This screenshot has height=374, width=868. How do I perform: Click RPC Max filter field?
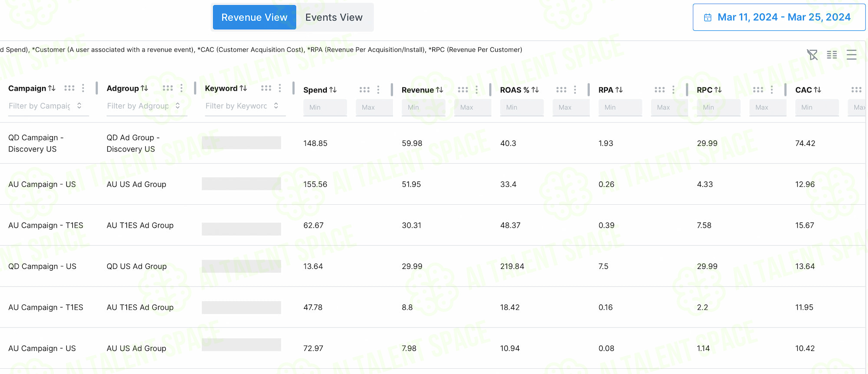(x=768, y=107)
